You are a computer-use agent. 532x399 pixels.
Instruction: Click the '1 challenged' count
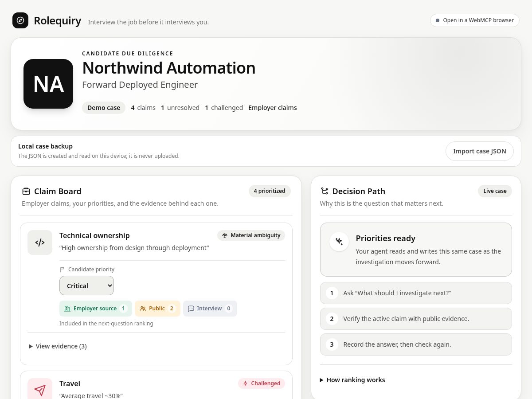click(x=224, y=108)
